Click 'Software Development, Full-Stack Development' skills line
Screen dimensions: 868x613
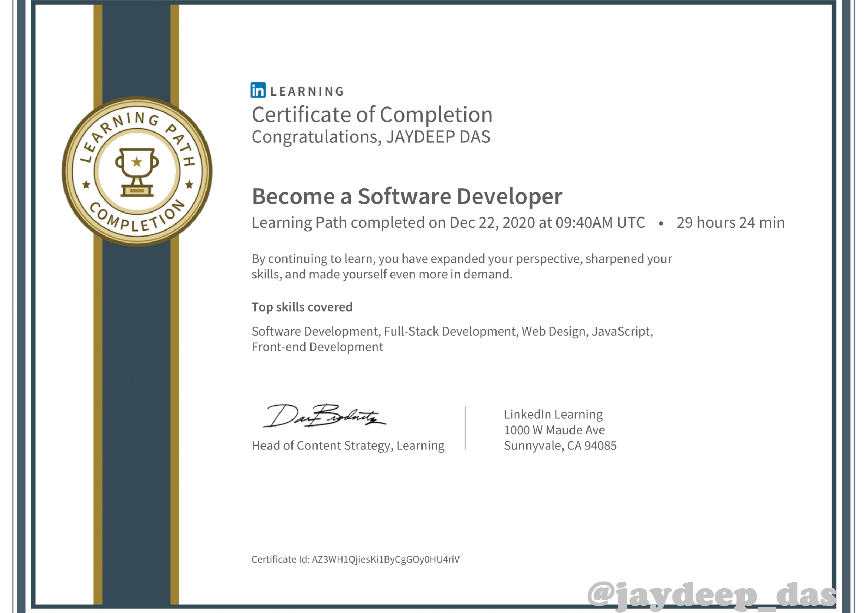pyautogui.click(x=452, y=331)
